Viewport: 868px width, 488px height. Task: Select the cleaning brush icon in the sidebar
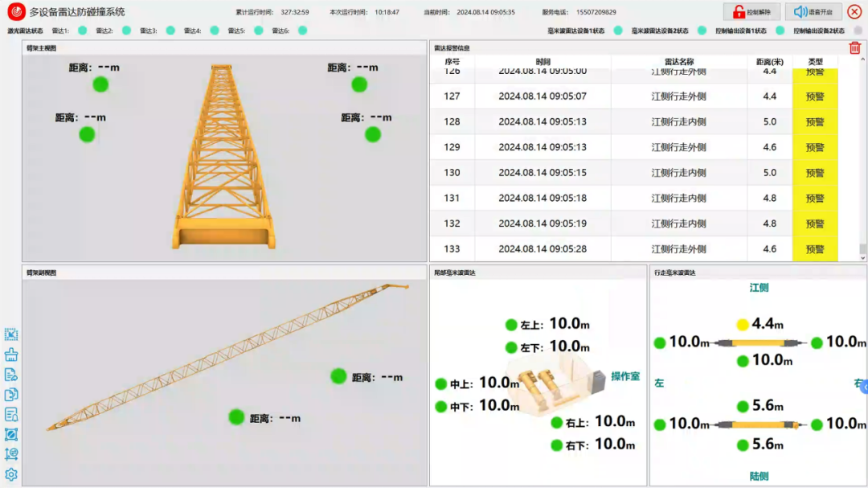(10, 354)
